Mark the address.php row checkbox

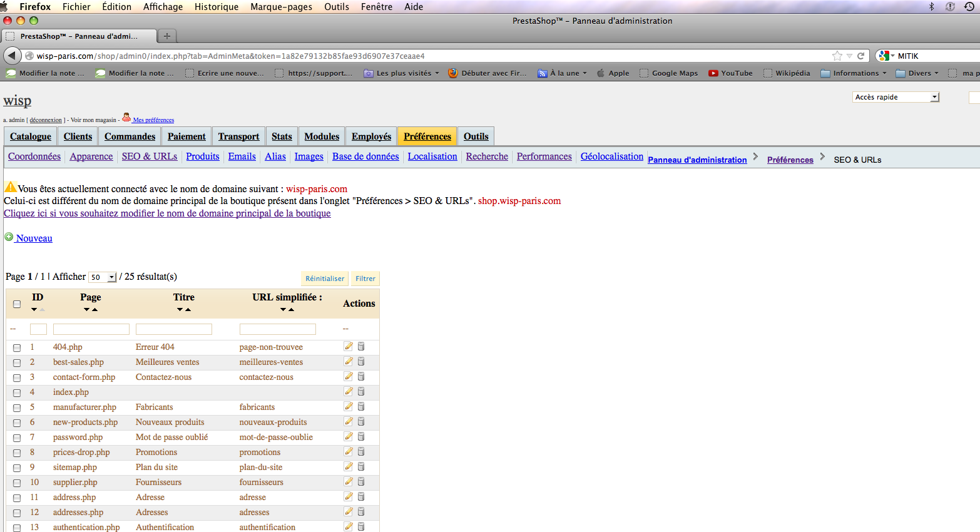(17, 498)
